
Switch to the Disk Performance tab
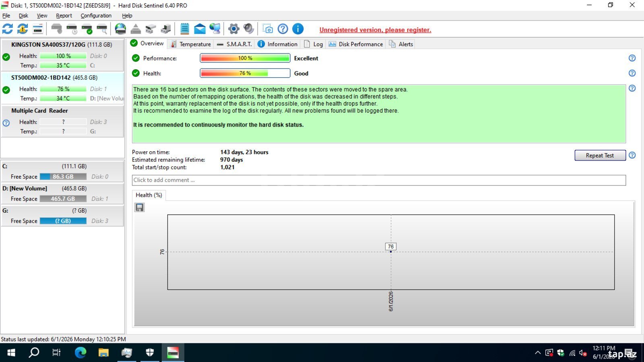coord(356,44)
